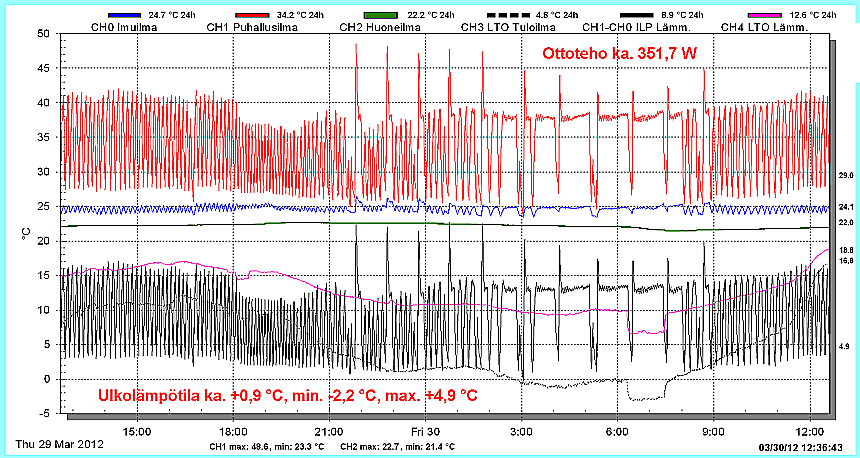The height and width of the screenshot is (458, 860).
Task: Click the 6:00 time axis label
Action: click(x=616, y=431)
